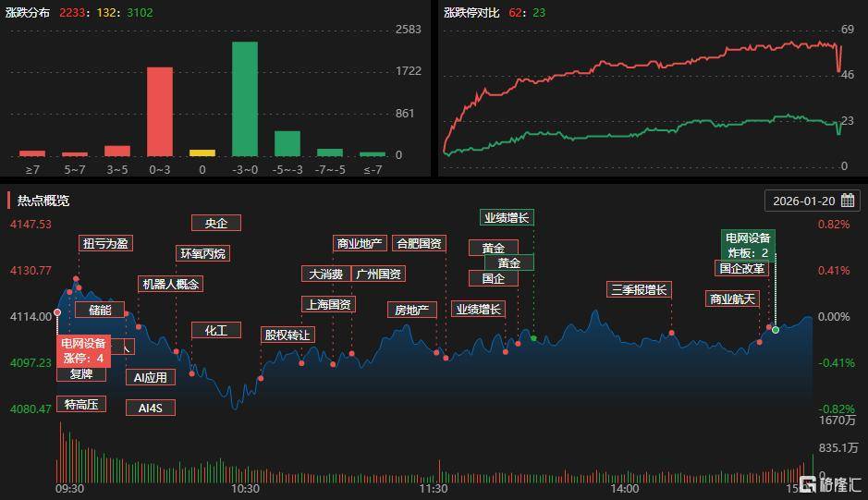Select the 合肥国资 hotspot tag

(419, 243)
